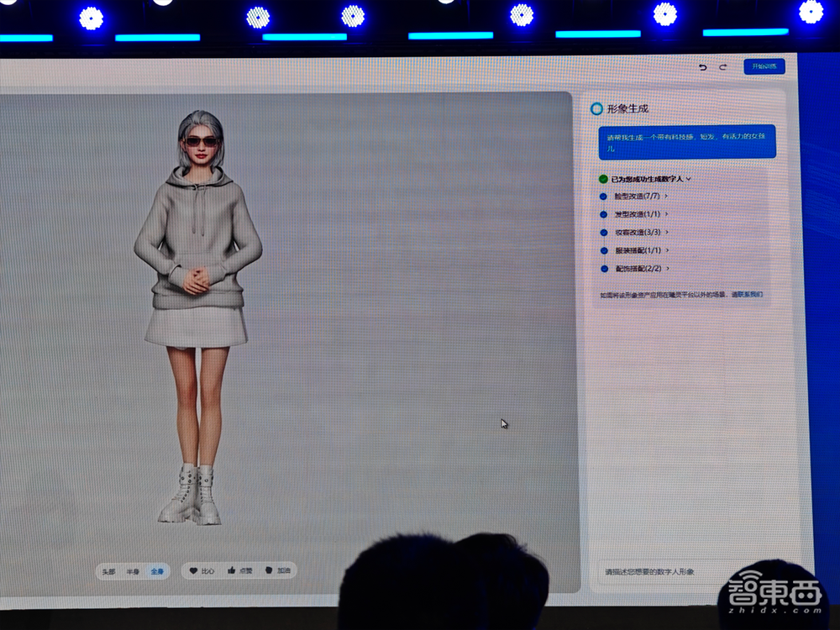Open the 配饰搭配(2/2) item

638,269
